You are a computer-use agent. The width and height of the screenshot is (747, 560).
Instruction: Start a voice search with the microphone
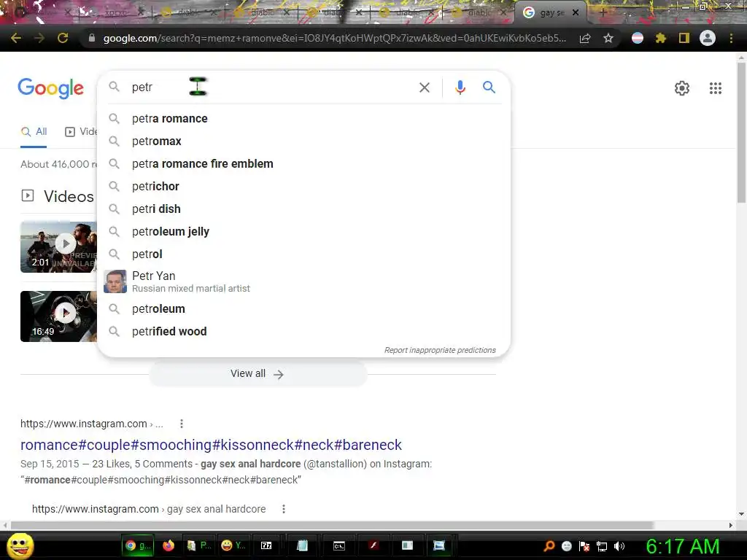(460, 87)
